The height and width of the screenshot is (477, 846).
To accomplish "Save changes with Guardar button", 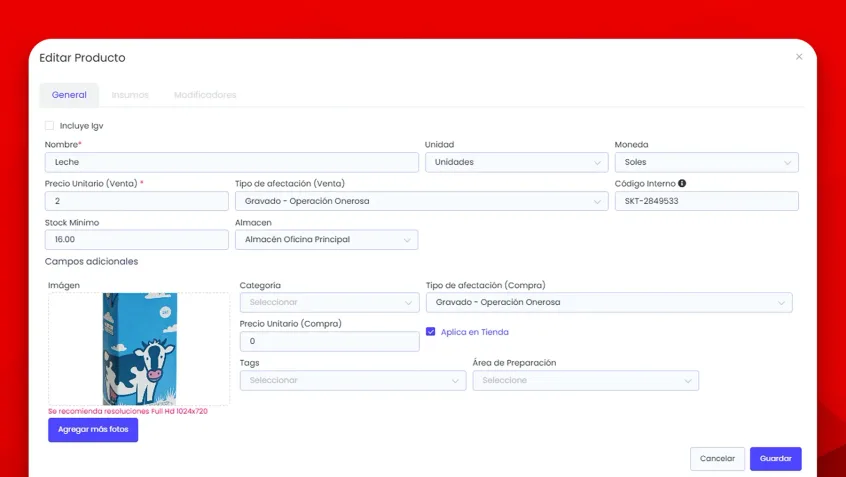I will (x=775, y=459).
